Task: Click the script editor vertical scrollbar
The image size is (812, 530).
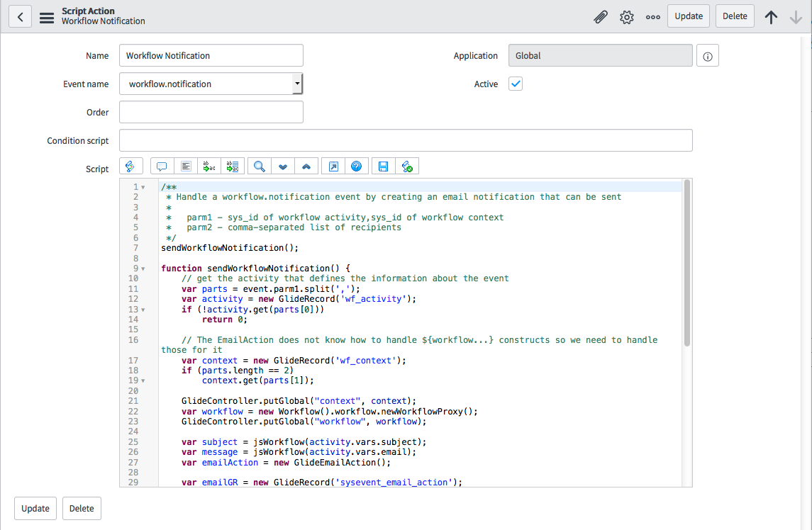Action: pyautogui.click(x=687, y=263)
